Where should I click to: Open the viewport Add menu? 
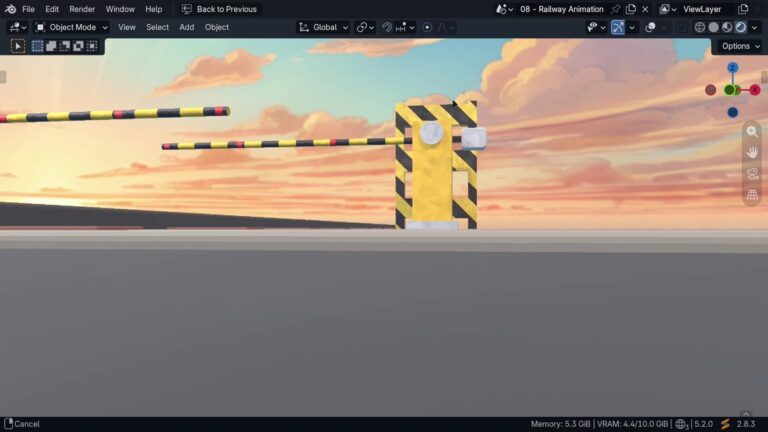pos(187,27)
